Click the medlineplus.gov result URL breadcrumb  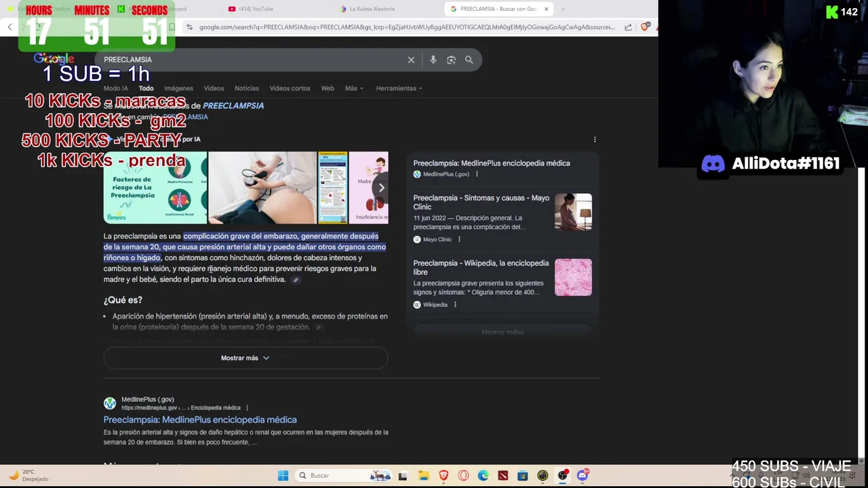coord(181,408)
